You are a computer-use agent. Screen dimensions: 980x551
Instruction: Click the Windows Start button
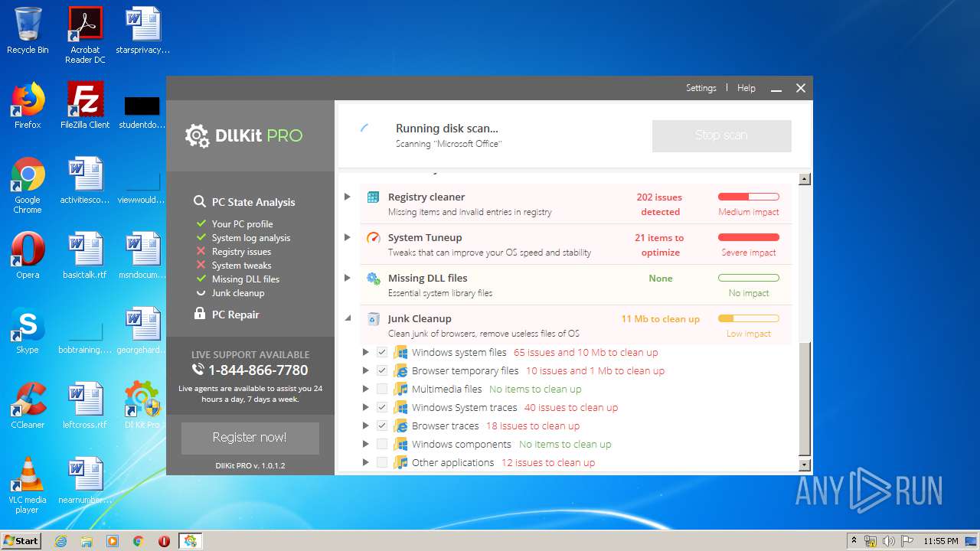click(21, 541)
